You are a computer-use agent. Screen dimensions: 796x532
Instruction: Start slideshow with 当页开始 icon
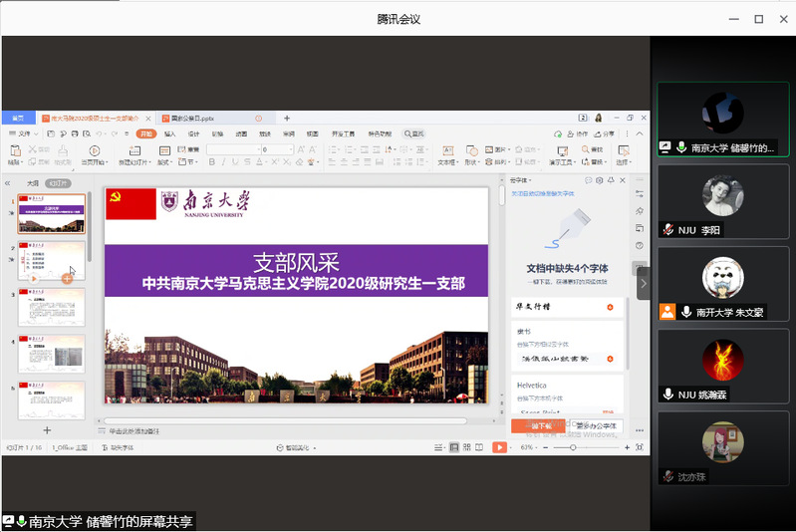click(x=93, y=151)
